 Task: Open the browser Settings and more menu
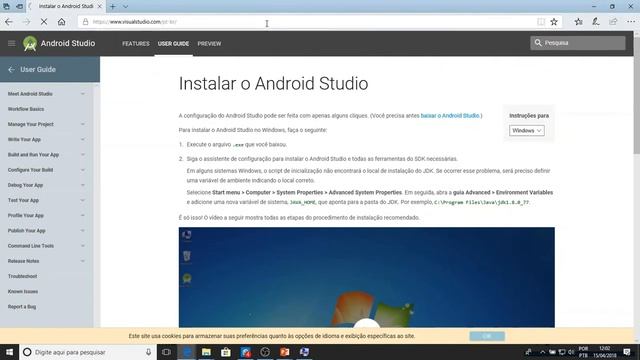[x=631, y=22]
